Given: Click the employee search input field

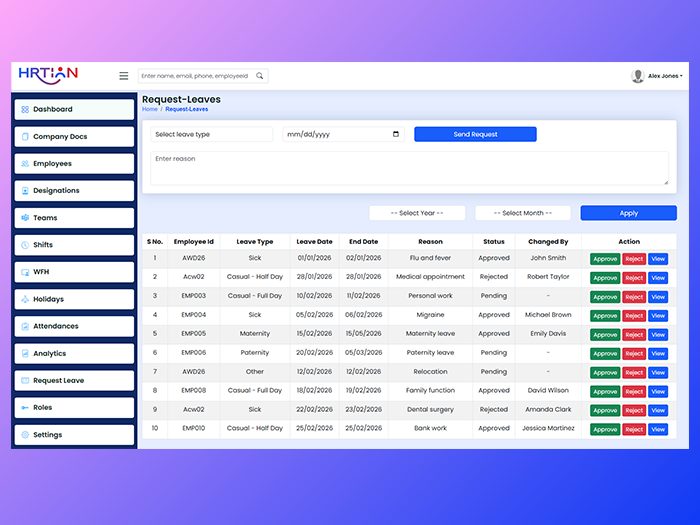Looking at the screenshot, I should tap(196, 76).
